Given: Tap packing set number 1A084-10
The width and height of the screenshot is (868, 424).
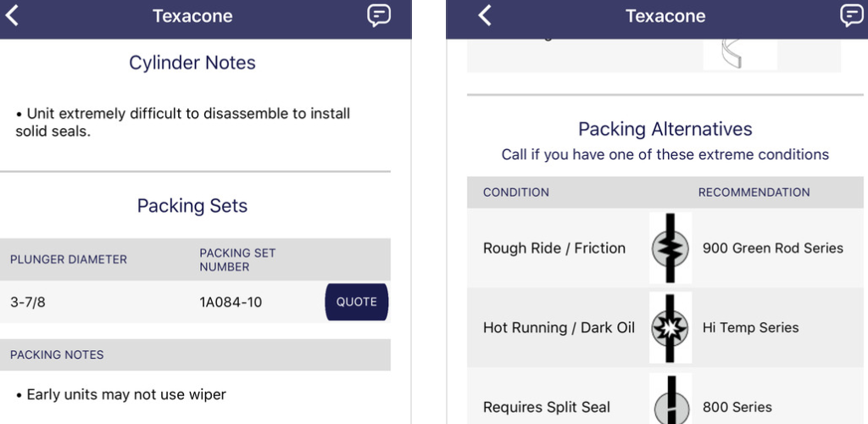Looking at the screenshot, I should point(231,302).
